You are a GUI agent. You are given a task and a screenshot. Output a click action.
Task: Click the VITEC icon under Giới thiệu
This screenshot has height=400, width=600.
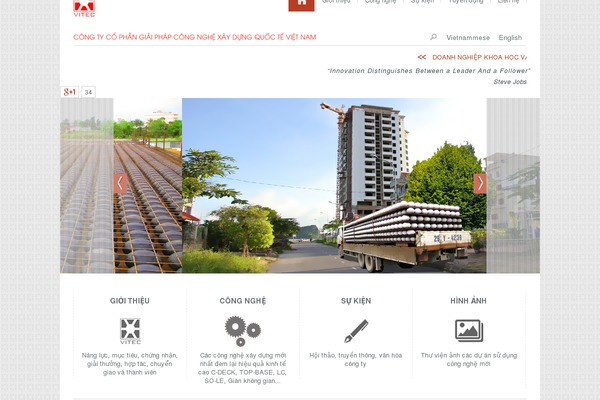point(130,331)
